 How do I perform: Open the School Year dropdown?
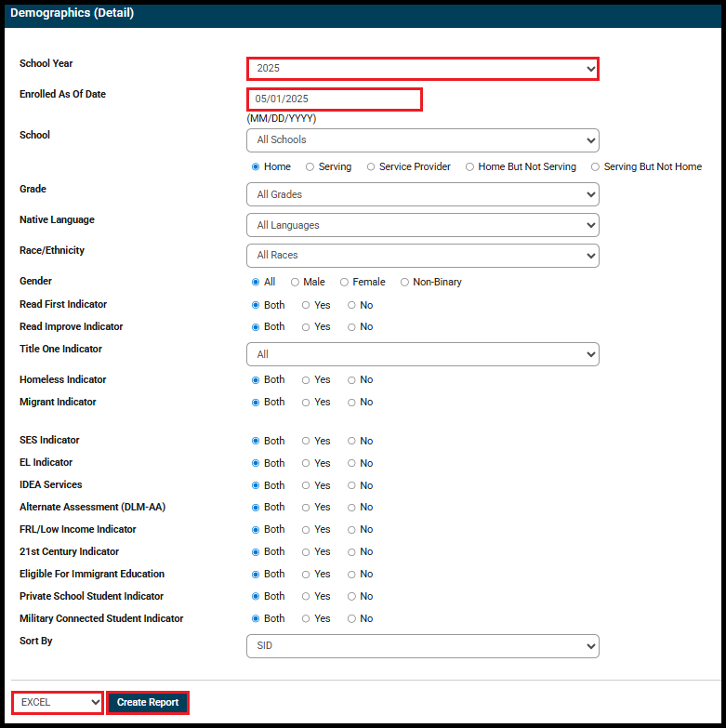[422, 69]
